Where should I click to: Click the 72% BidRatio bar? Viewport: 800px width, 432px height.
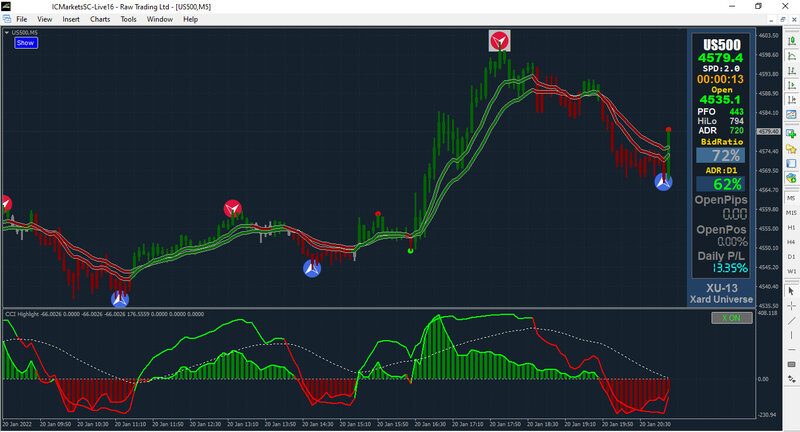720,156
